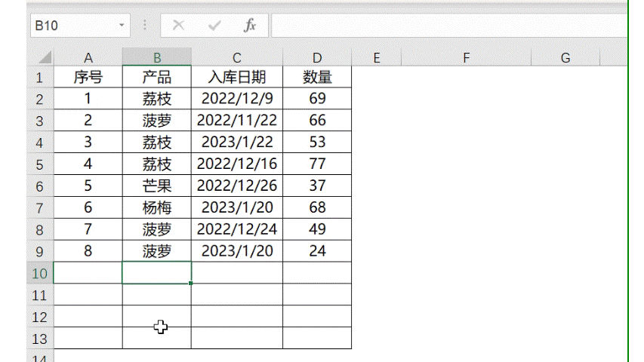The image size is (644, 362).
Task: Select cell with date 2022/12/26
Action: [x=237, y=186]
